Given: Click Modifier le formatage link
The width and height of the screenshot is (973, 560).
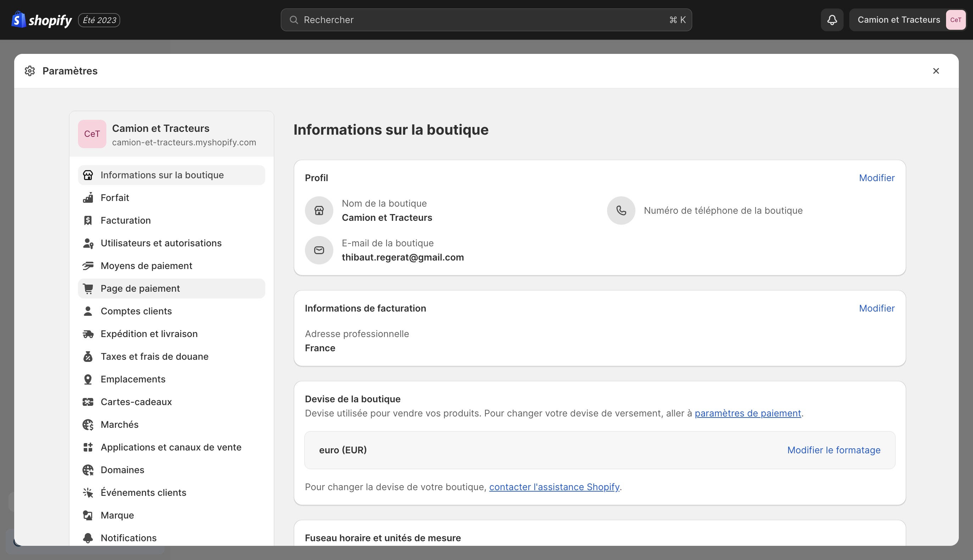Looking at the screenshot, I should pos(833,450).
